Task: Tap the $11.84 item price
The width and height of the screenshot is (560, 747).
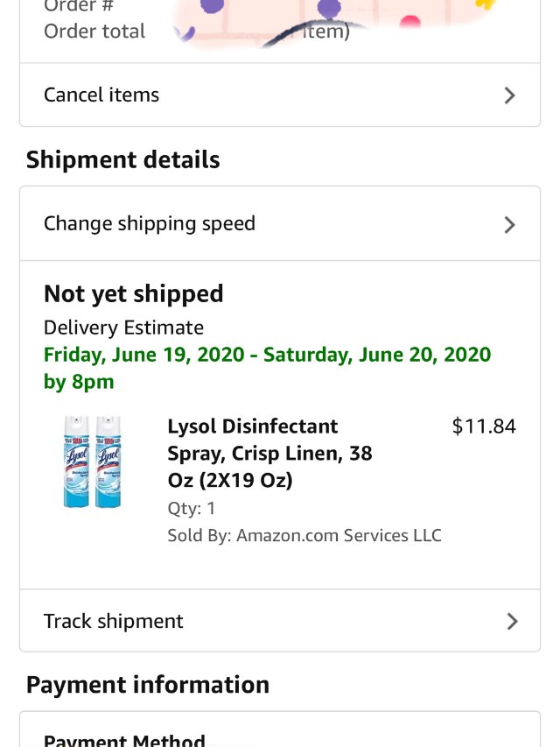Action: point(484,426)
